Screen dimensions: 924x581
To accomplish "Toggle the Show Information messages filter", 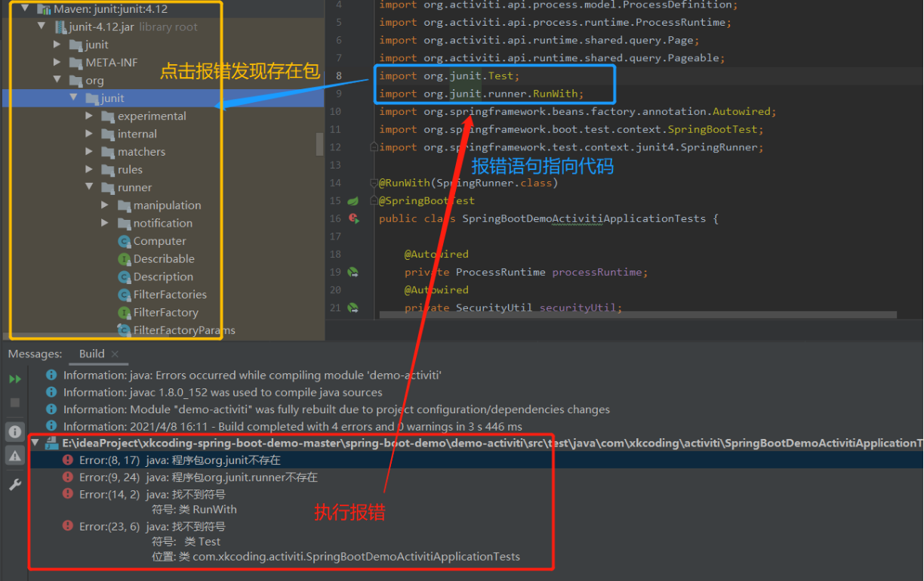I will [15, 431].
